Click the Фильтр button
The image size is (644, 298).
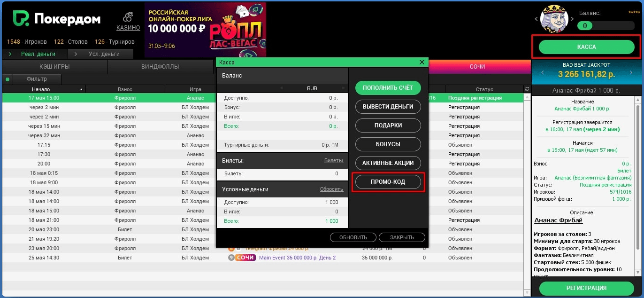(37, 79)
